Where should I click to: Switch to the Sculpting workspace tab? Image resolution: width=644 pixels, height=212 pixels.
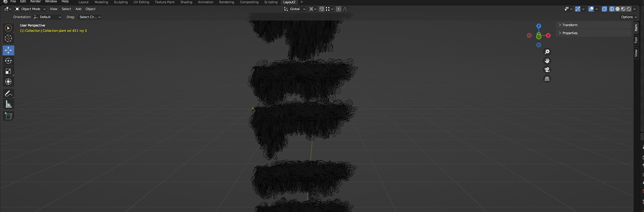pyautogui.click(x=121, y=2)
